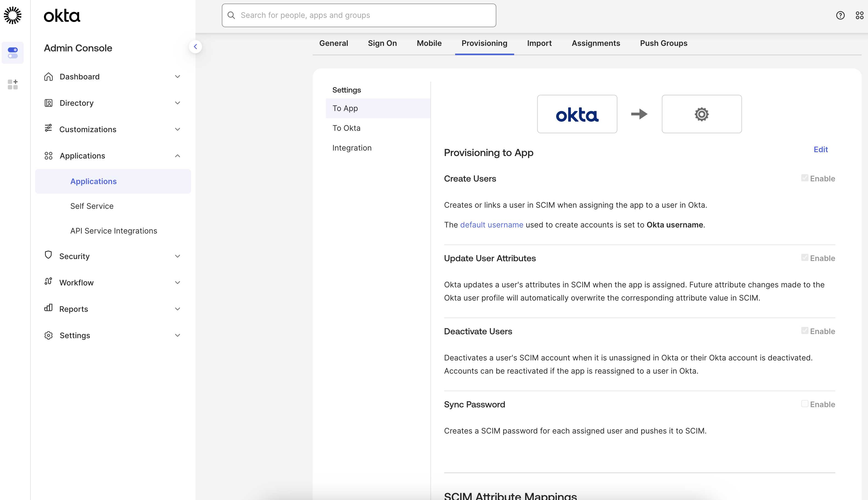Collapse the sidebar with the chevron arrow

[x=195, y=46]
